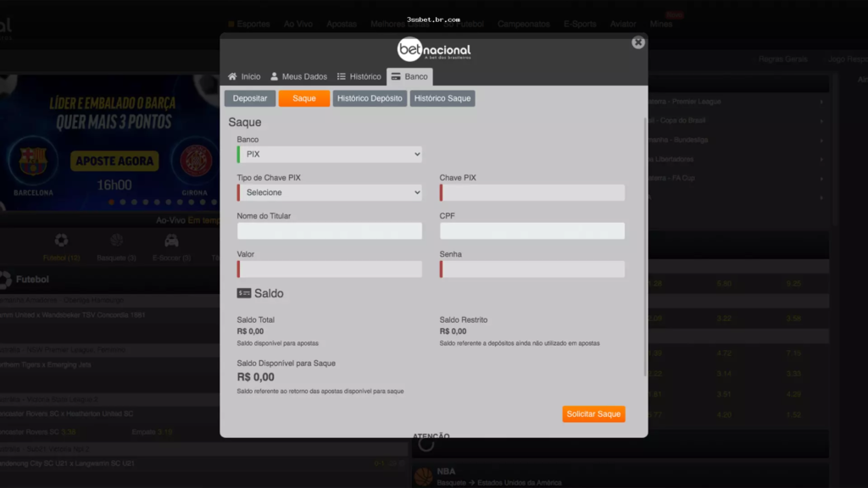Click the NBA basketball icon
This screenshot has height=488, width=868.
tap(424, 476)
